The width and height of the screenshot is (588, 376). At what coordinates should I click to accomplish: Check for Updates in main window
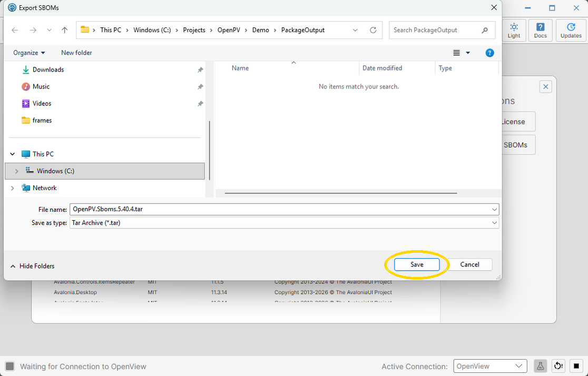571,31
